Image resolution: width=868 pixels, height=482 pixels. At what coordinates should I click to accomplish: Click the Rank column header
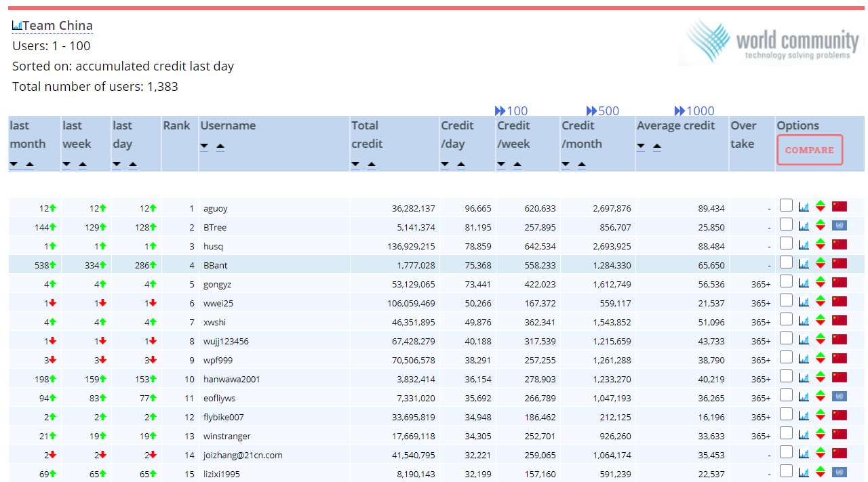176,125
